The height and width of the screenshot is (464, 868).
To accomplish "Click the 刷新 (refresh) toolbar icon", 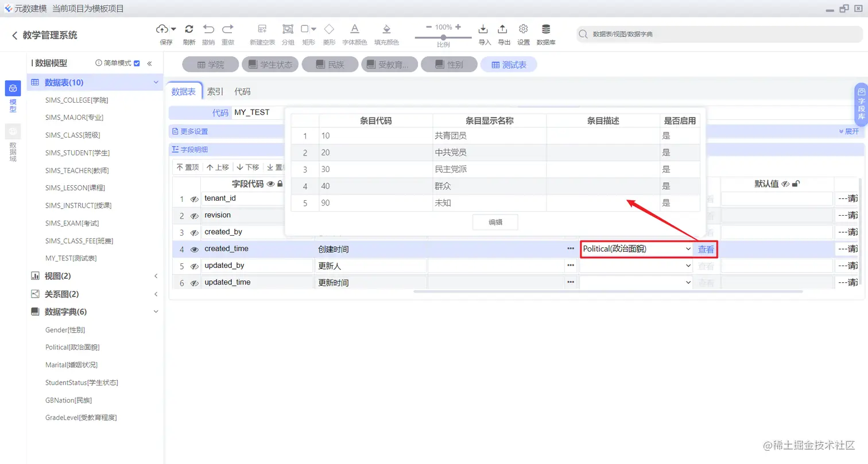I will 189,29.
